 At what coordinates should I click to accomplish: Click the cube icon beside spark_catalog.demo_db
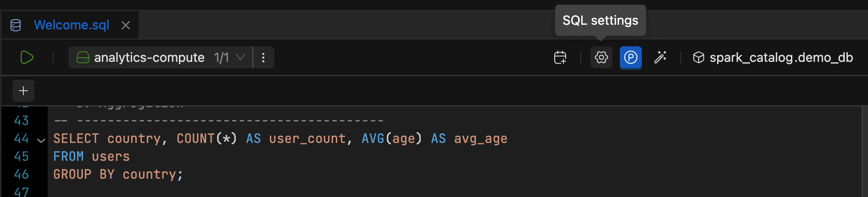pyautogui.click(x=698, y=58)
